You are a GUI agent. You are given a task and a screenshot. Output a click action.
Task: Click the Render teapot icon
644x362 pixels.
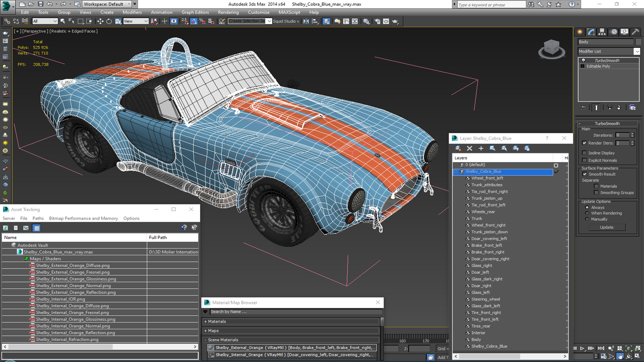pyautogui.click(x=395, y=21)
